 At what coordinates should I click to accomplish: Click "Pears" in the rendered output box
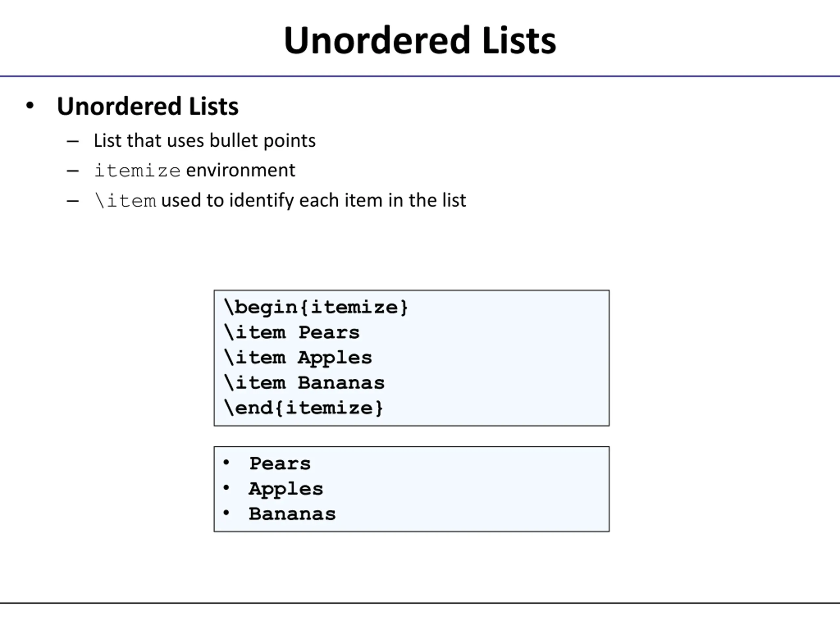click(x=280, y=464)
